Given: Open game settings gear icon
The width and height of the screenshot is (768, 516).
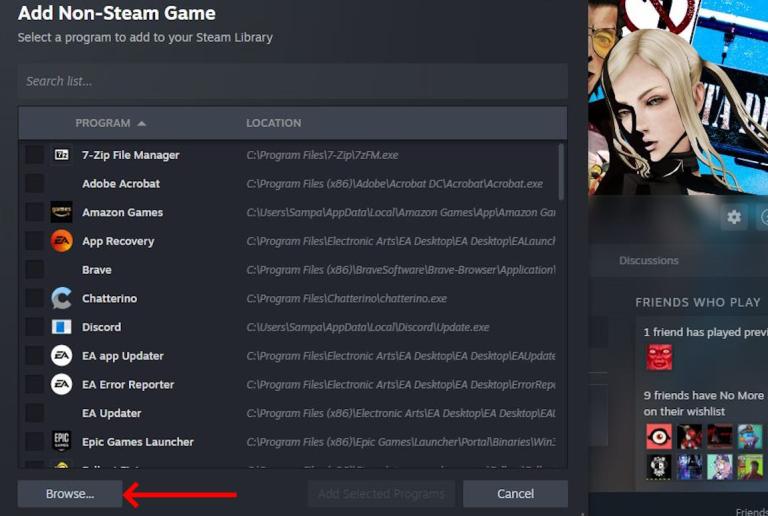Looking at the screenshot, I should point(734,217).
